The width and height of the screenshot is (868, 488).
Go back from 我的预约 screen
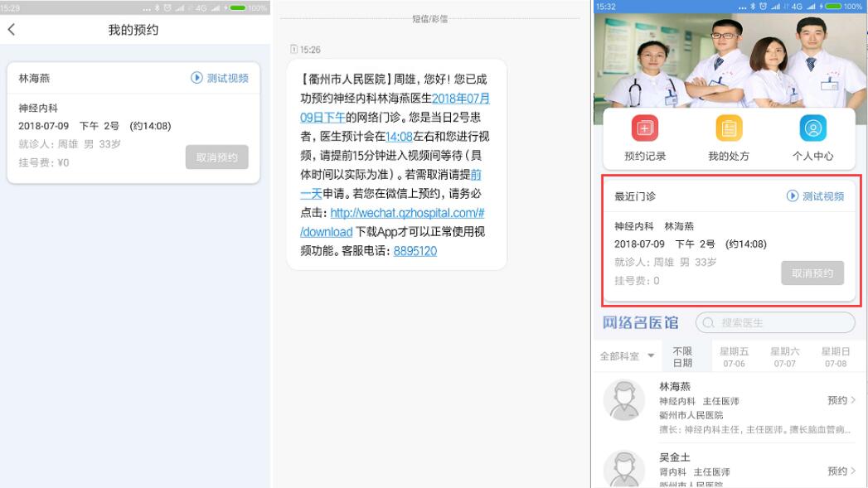click(x=12, y=29)
